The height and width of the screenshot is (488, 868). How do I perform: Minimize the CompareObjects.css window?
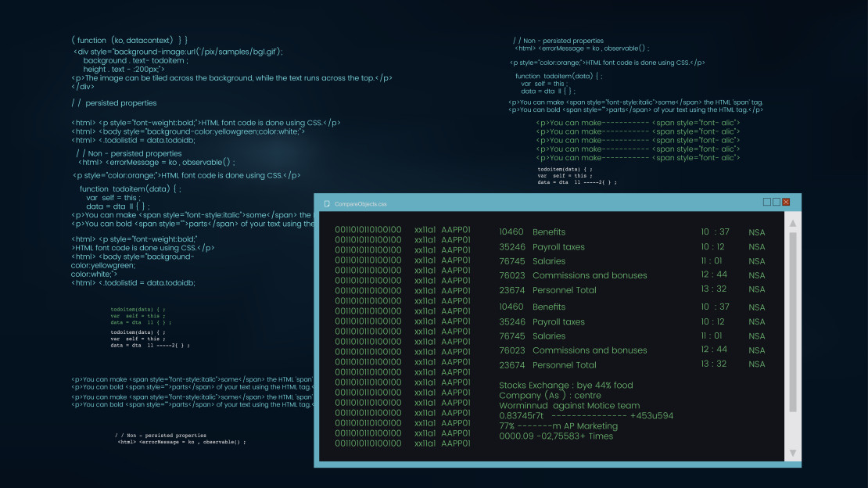767,202
